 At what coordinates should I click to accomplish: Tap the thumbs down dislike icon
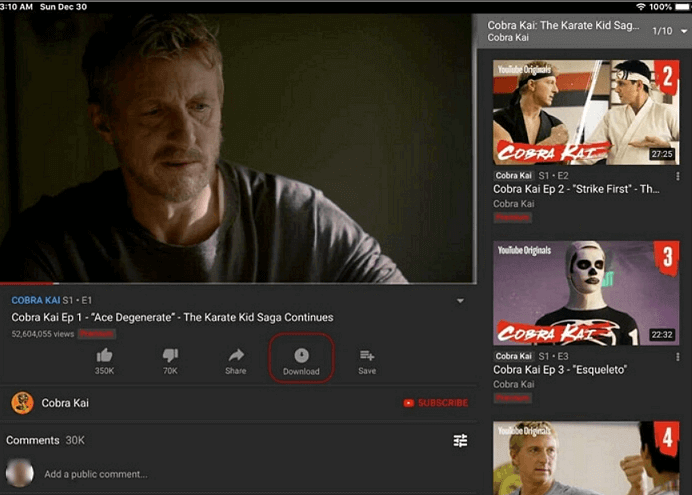[x=170, y=355]
